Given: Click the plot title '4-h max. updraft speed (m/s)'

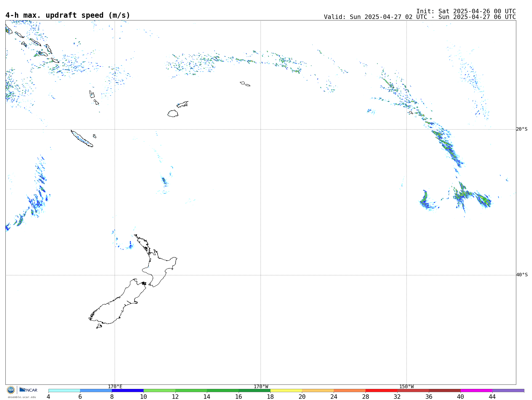Looking at the screenshot, I should [68, 15].
